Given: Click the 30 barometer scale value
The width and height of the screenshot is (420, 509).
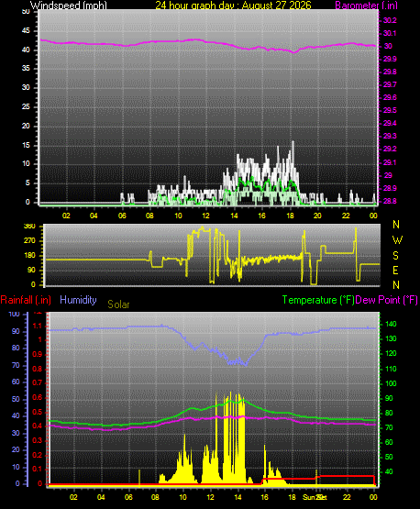Looking at the screenshot, I should [x=388, y=46].
